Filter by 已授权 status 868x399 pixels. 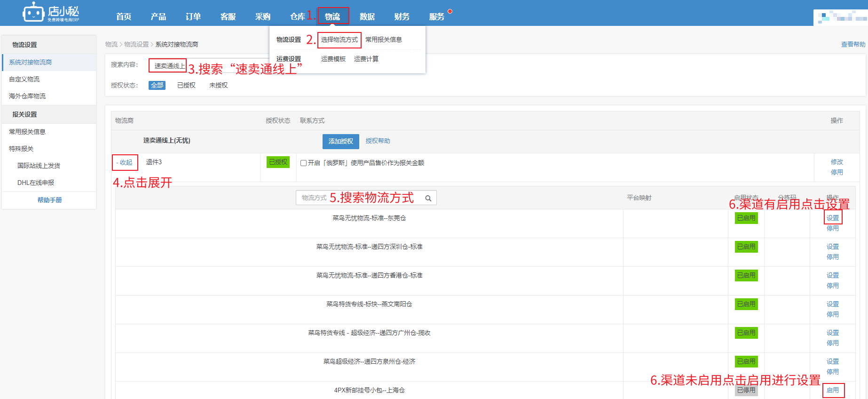point(186,85)
